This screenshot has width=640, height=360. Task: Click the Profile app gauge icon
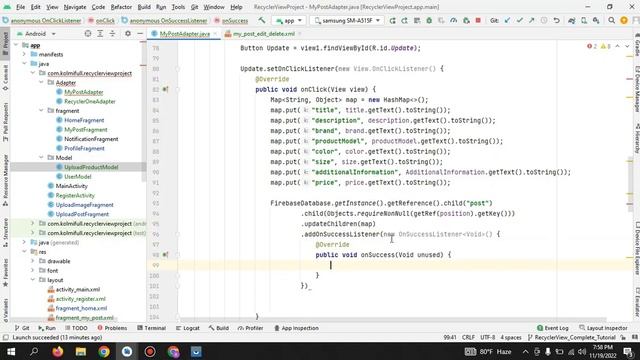coord(453,20)
